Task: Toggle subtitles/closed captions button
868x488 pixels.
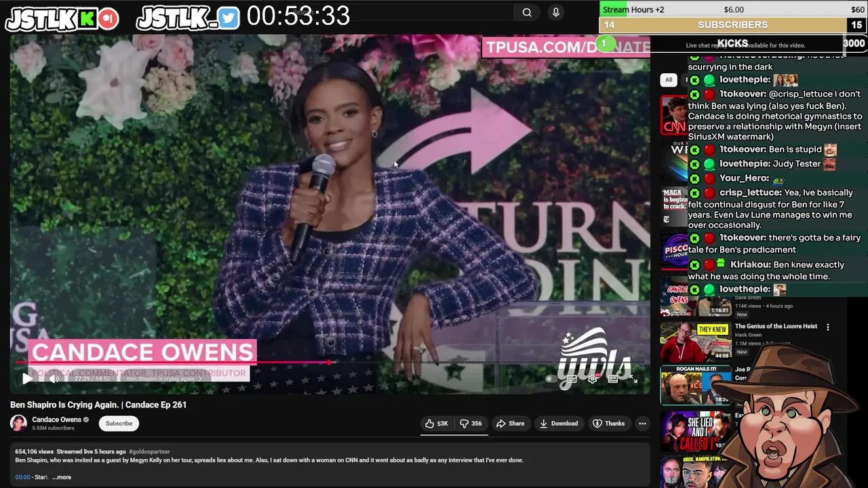Action: (572, 379)
